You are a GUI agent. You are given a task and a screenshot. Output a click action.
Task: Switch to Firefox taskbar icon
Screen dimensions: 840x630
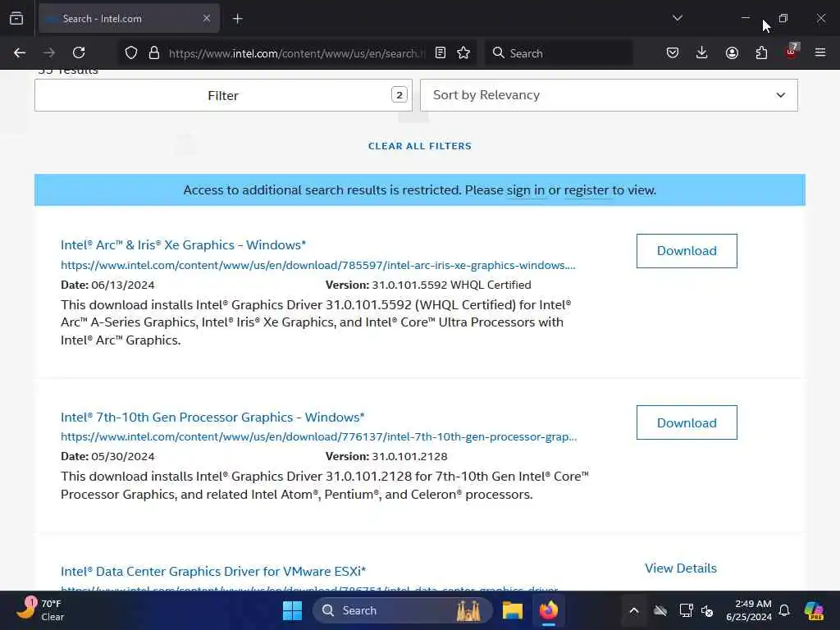549,610
